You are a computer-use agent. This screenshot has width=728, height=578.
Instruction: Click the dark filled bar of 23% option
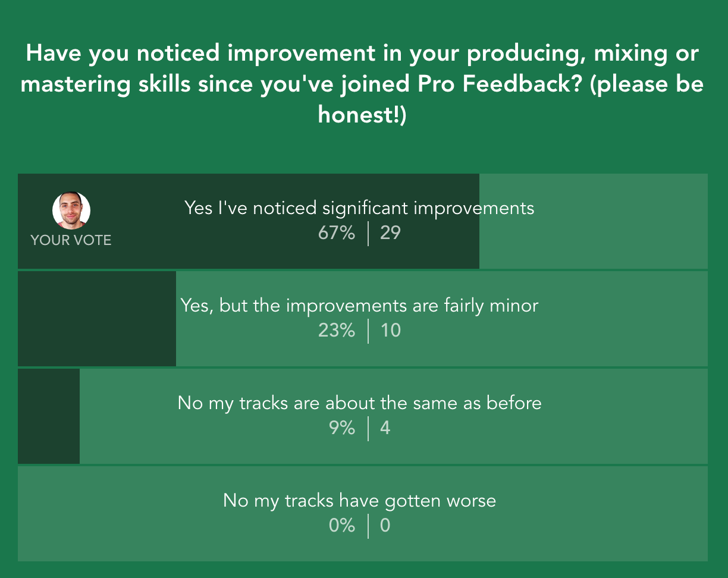click(97, 319)
